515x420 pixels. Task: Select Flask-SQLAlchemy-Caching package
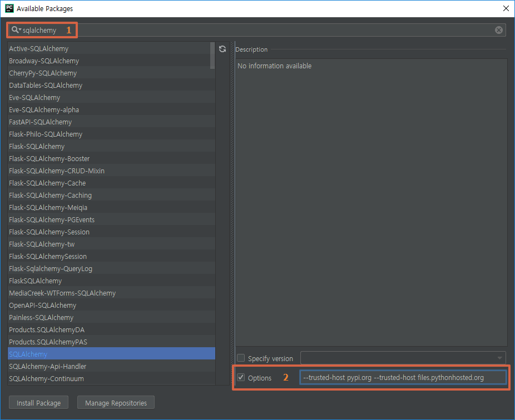point(111,195)
